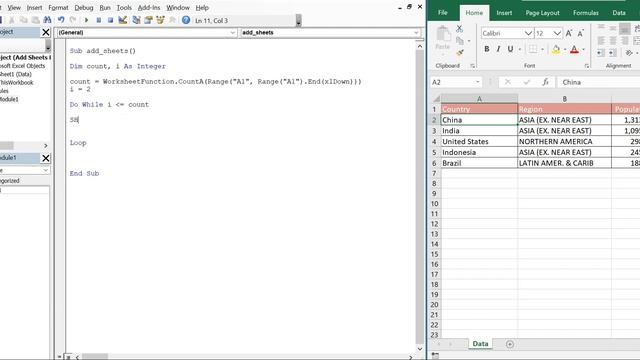Viewport: 640px width, 360px height.
Task: Add a new sheet with the plus icon
Action: click(x=509, y=344)
